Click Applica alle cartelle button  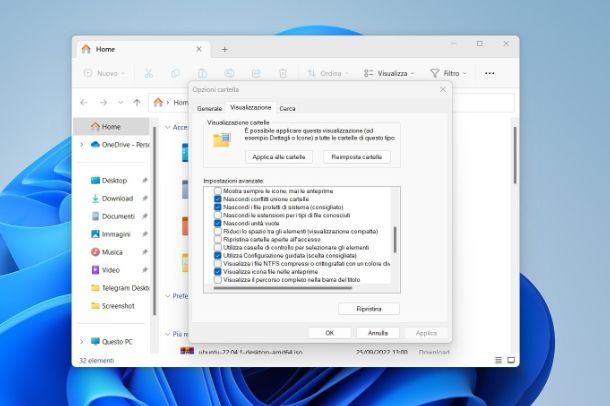click(x=279, y=157)
